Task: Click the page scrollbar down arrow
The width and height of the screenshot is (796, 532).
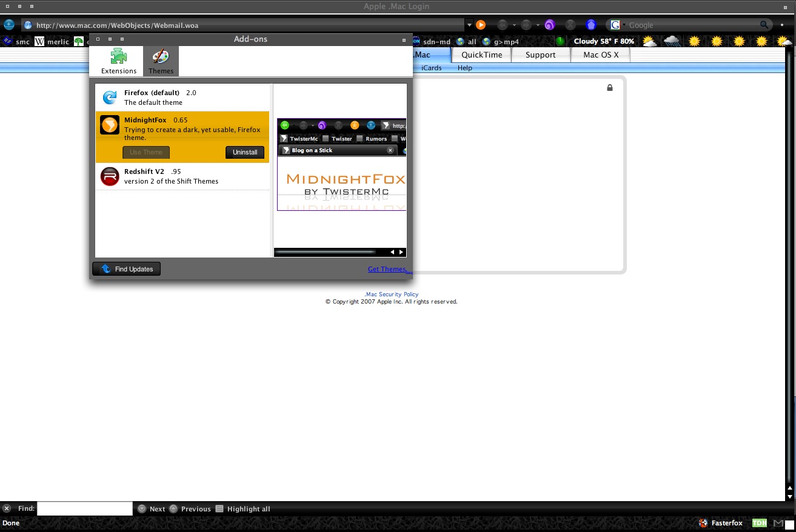Action: pos(791,496)
